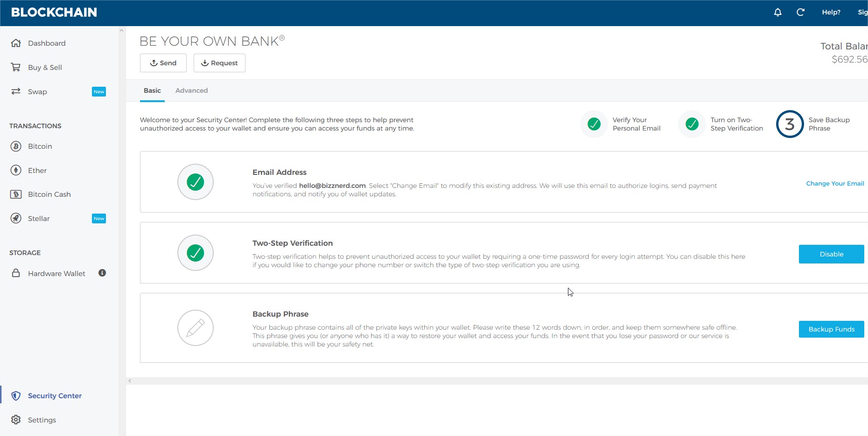Click the Email Address verified checkmark
Viewport: 868px width, 436px height.
click(x=196, y=182)
